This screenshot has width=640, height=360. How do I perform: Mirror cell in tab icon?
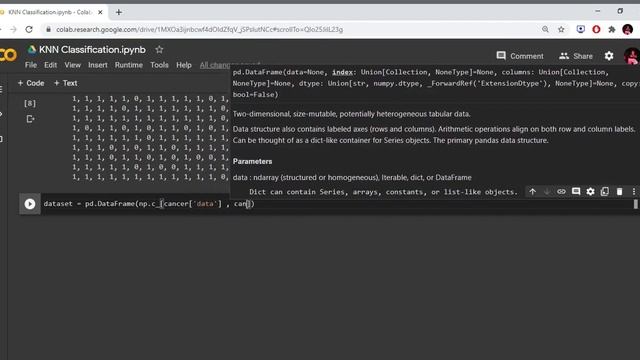[x=604, y=191]
